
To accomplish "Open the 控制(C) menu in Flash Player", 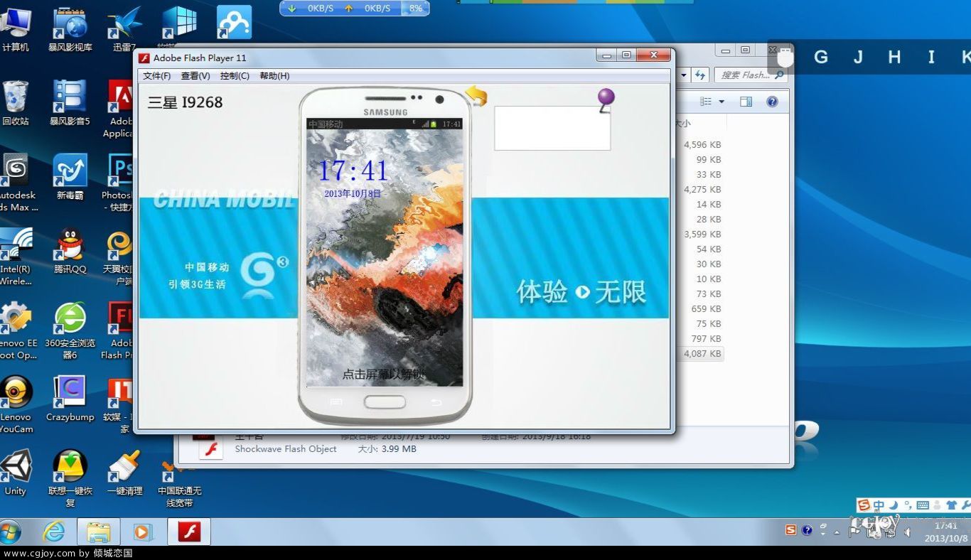I will click(x=235, y=76).
